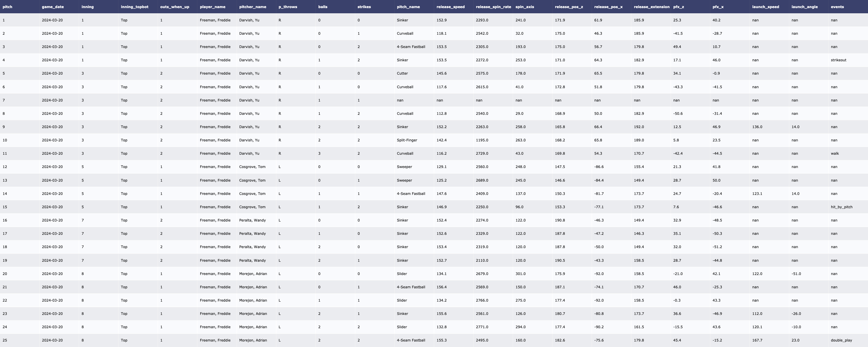Select the Peralta, Wandy cell in row 16

tap(252, 220)
